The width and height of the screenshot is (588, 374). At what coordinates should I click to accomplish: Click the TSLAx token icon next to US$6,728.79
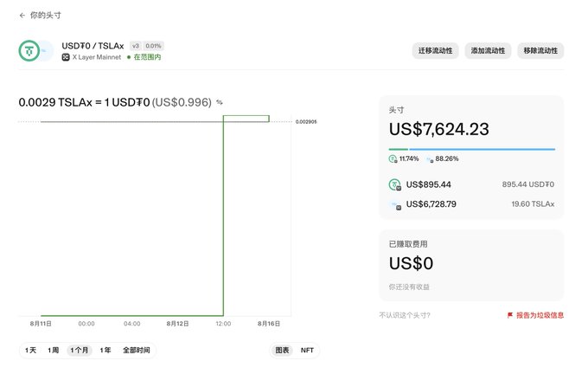coord(395,204)
